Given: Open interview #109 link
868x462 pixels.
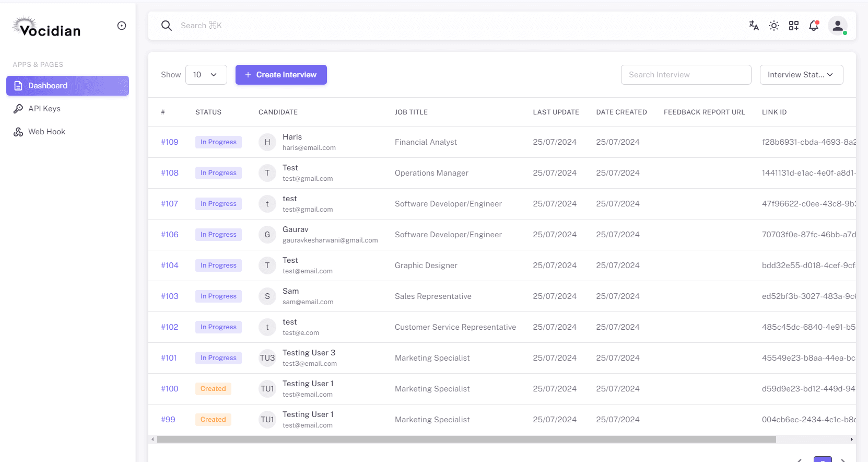Looking at the screenshot, I should click(170, 142).
